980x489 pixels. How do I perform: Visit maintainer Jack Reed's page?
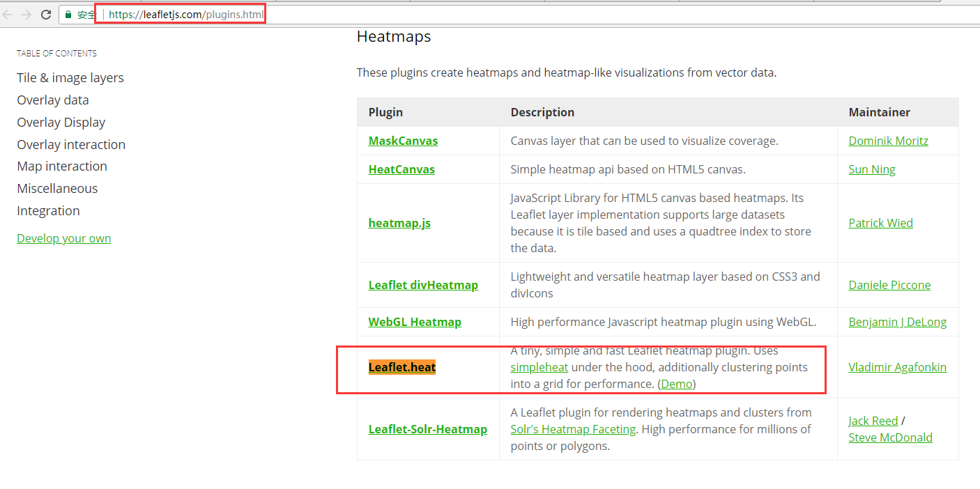[873, 421]
